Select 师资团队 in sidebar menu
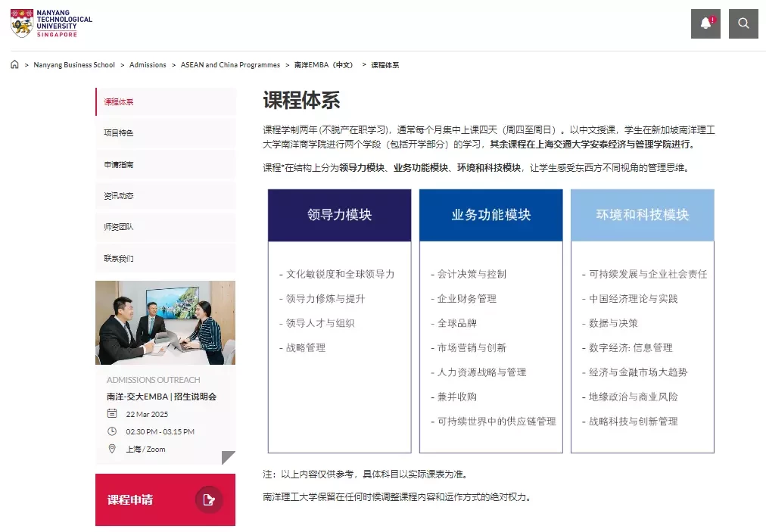Screen dimensions: 766x532 tap(166, 227)
